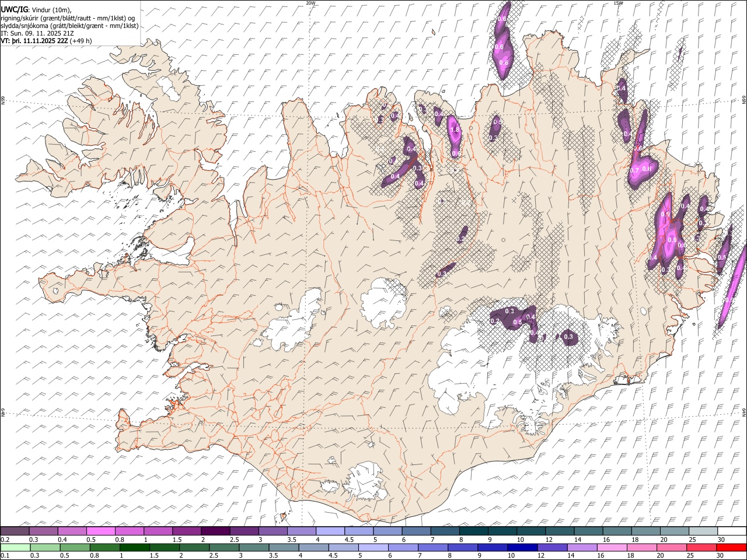Select the 3.5 grey-blue swatch, lower row
This screenshot has height=560, width=747.
tap(284, 547)
